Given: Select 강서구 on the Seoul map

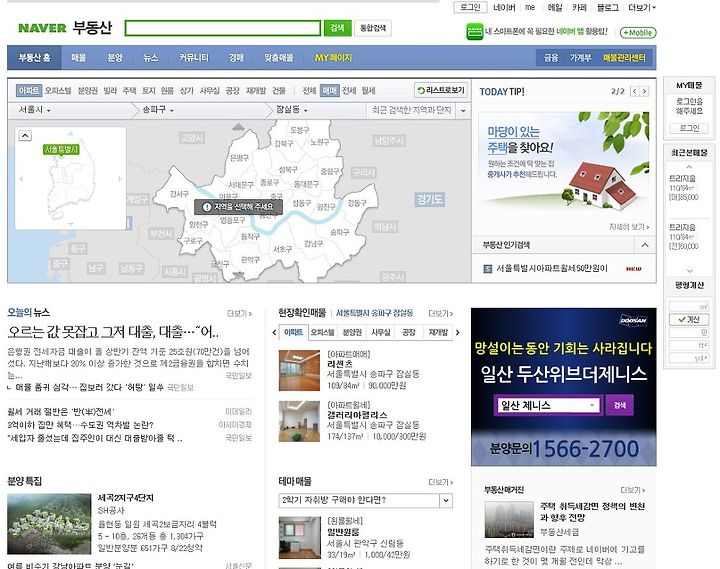Looking at the screenshot, I should pyautogui.click(x=179, y=194).
